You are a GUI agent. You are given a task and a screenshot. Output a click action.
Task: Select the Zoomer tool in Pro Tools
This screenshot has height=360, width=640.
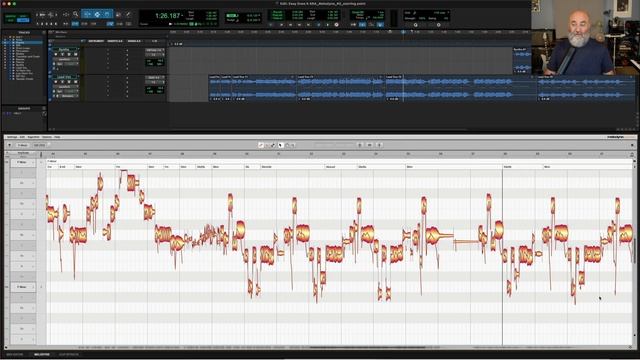[x=76, y=14]
